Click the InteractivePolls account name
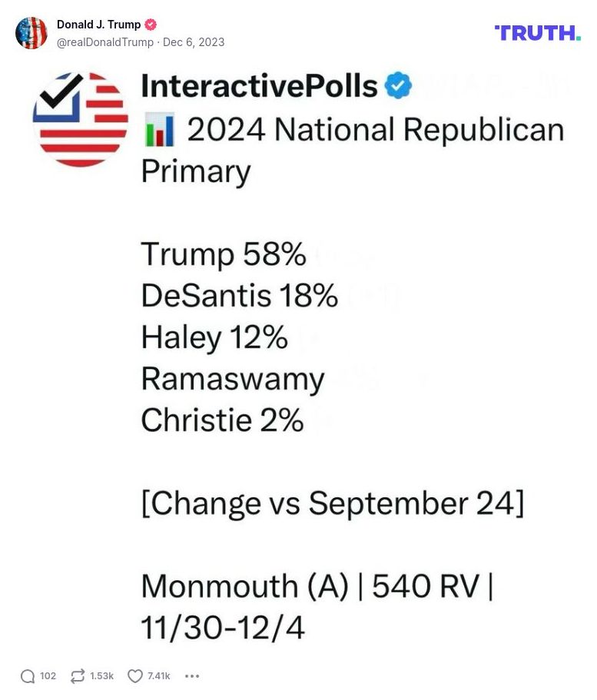 (260, 86)
